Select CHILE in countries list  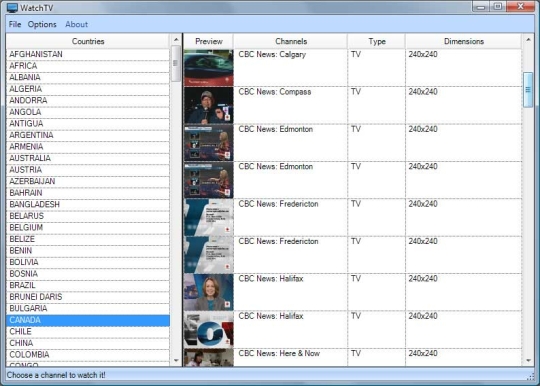coord(88,332)
